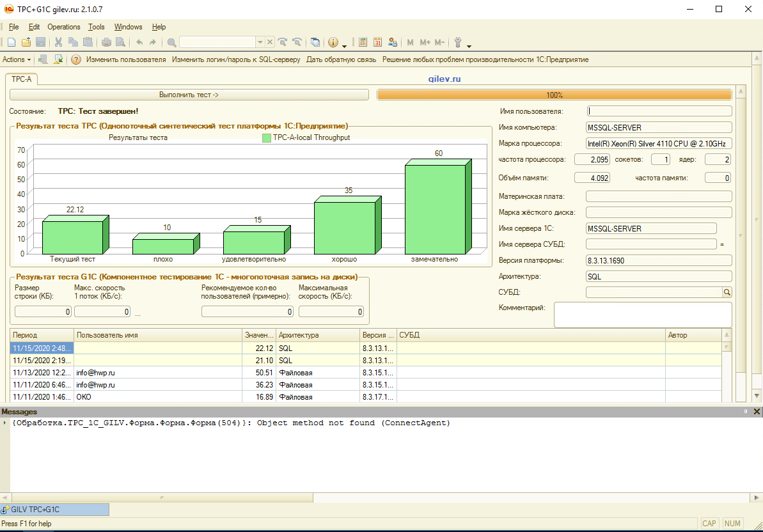Screen dimensions: 763x532
Task: Click 'Изменить пользователя' link
Action: [126, 59]
